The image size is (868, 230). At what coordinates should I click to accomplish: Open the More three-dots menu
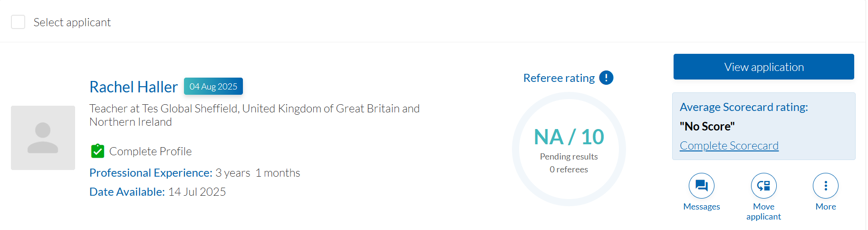pos(825,185)
